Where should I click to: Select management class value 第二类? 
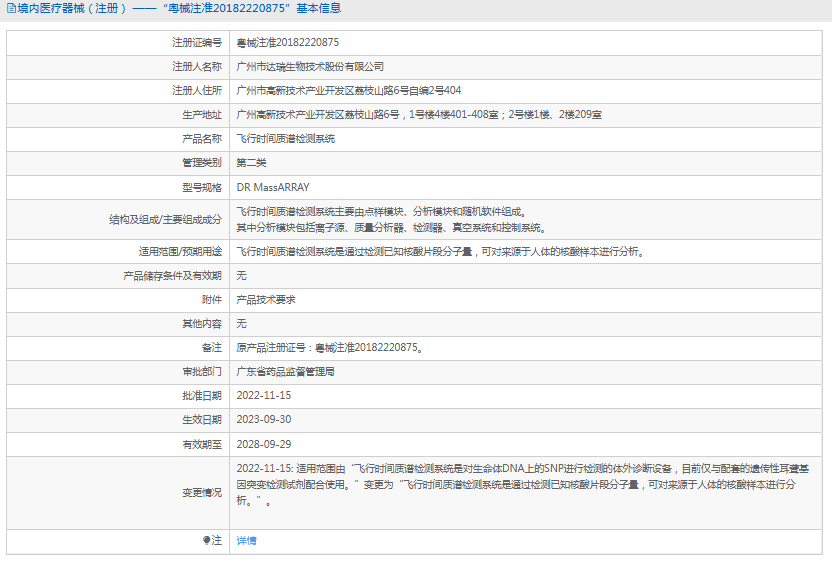point(252,163)
